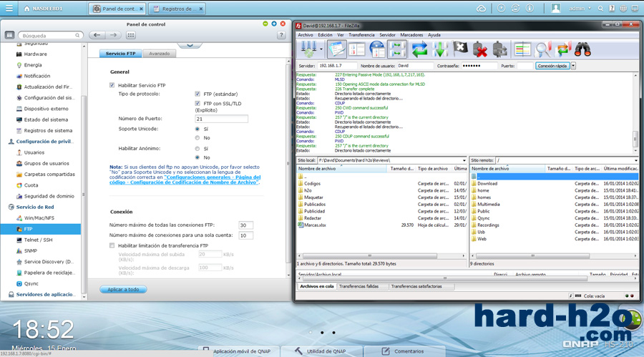Open Archivo menu in FileZilla
644x357 pixels.
305,35
